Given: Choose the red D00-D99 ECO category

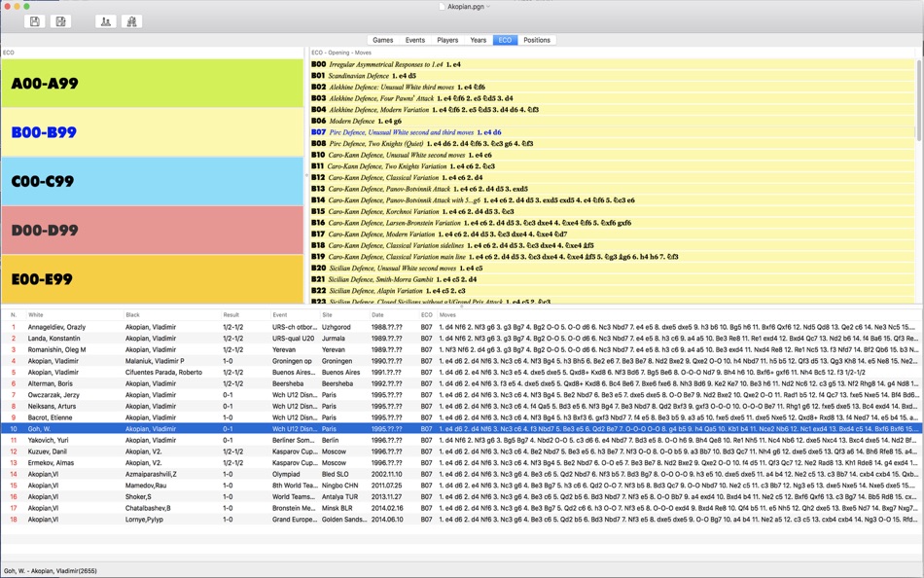Looking at the screenshot, I should tap(152, 230).
